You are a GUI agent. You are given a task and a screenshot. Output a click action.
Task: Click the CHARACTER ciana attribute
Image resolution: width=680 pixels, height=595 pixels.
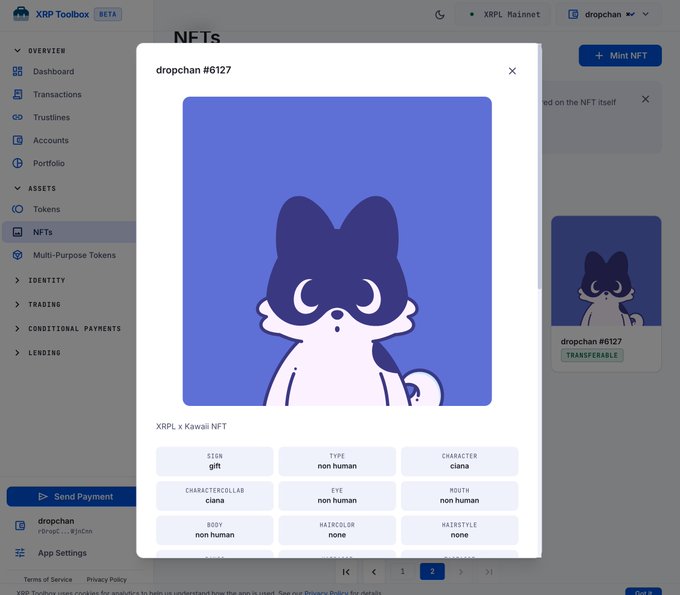[459, 461]
